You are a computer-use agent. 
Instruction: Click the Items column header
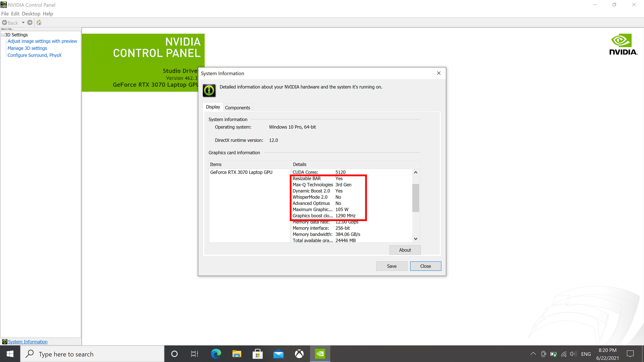[216, 164]
